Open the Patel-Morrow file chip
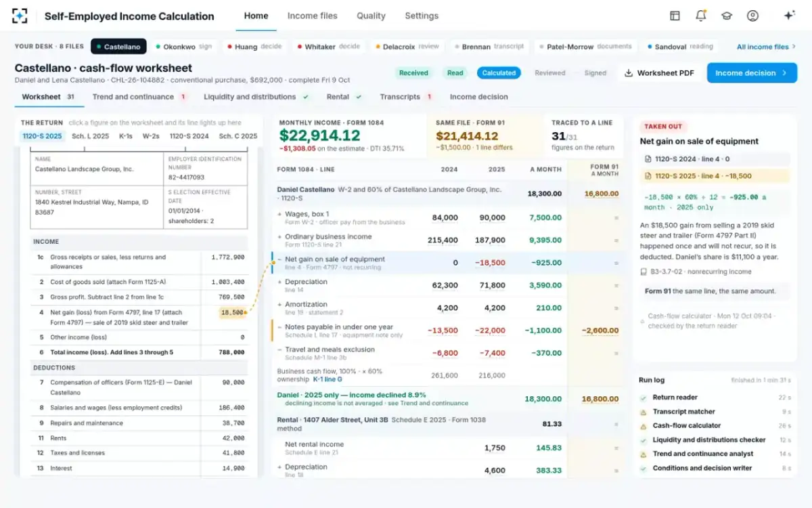 [x=585, y=47]
